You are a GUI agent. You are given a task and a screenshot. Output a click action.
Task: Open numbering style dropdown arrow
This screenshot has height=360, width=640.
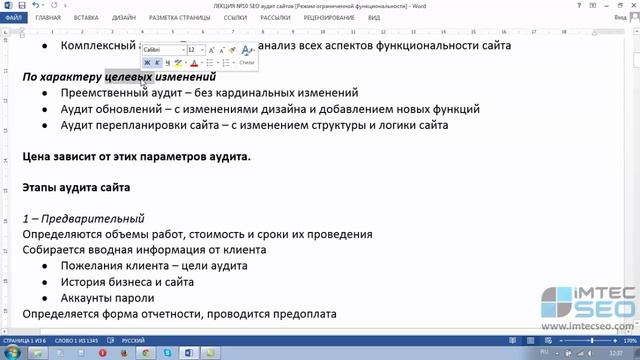(x=233, y=63)
